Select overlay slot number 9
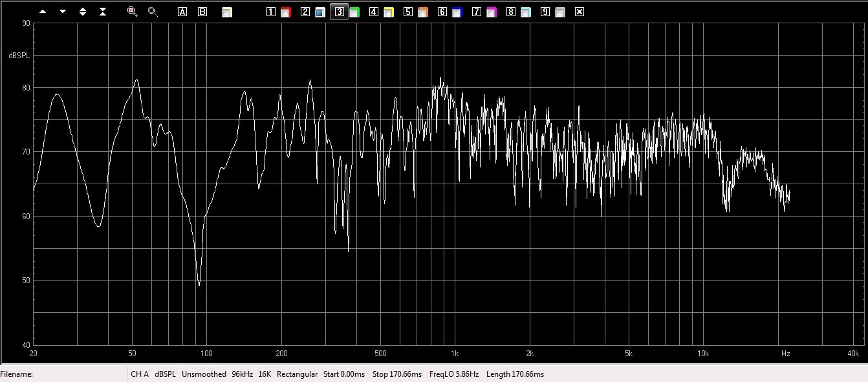 click(545, 12)
